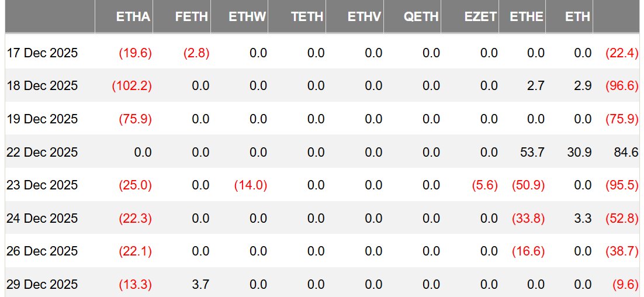Click the EZET column header
This screenshot has width=644, height=297.
click(480, 16)
